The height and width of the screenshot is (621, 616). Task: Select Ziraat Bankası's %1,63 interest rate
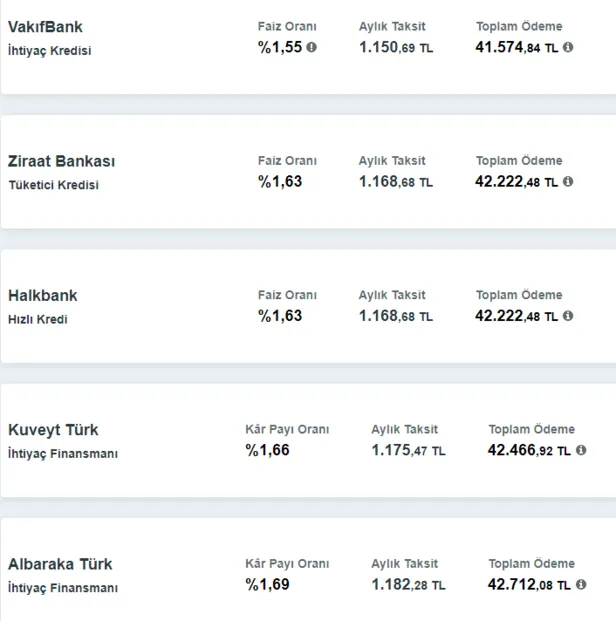tap(280, 182)
